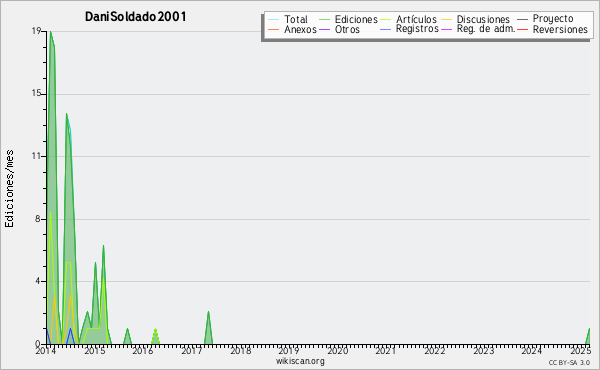Click the wikiscan.org source text
The image size is (600, 370).
coord(300,361)
